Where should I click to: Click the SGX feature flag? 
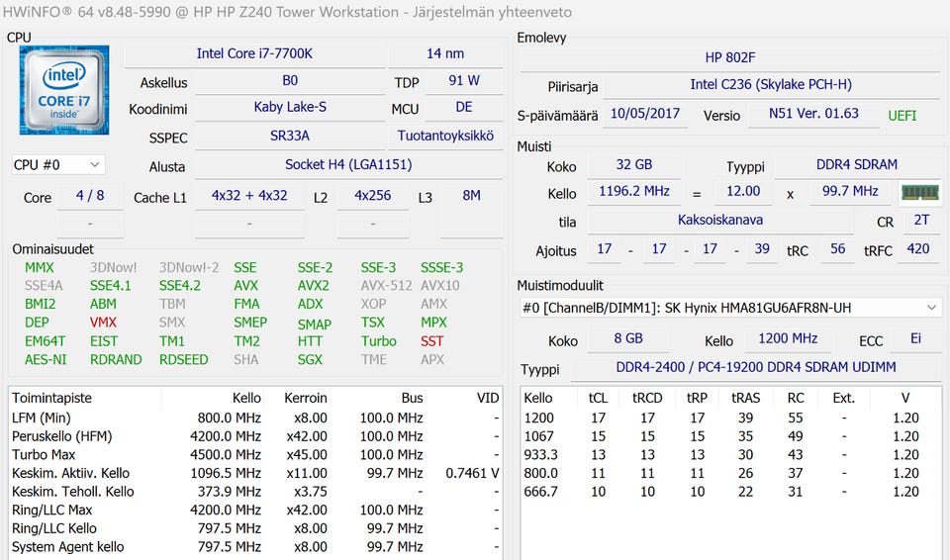point(310,360)
